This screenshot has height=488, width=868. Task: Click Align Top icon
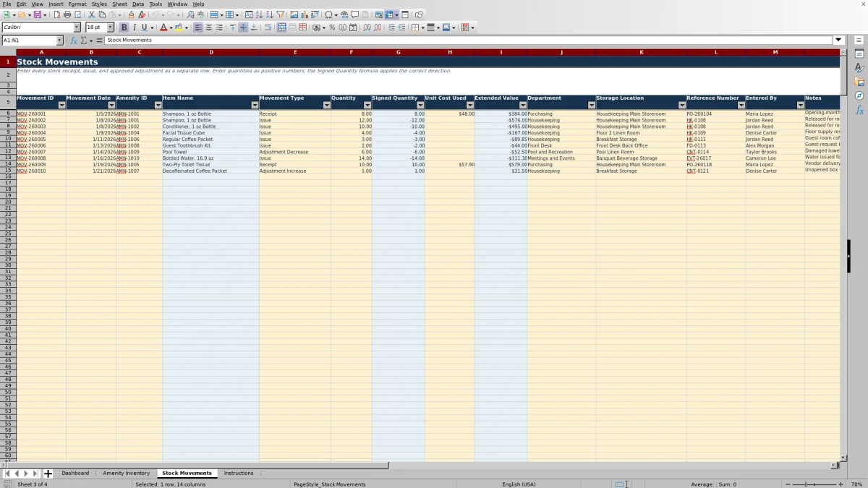pyautogui.click(x=233, y=27)
